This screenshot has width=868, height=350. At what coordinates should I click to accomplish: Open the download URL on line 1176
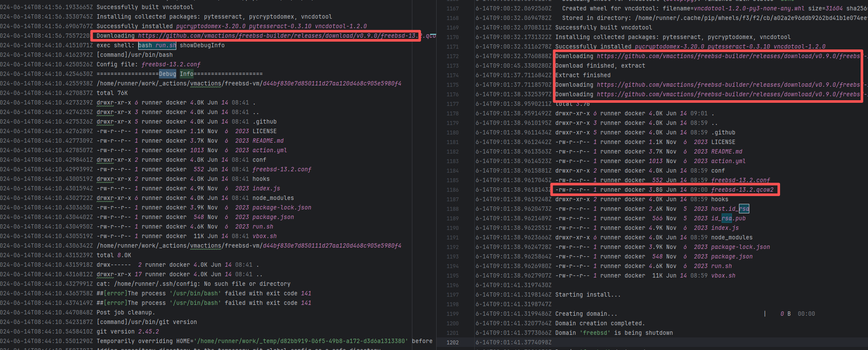[x=728, y=95]
